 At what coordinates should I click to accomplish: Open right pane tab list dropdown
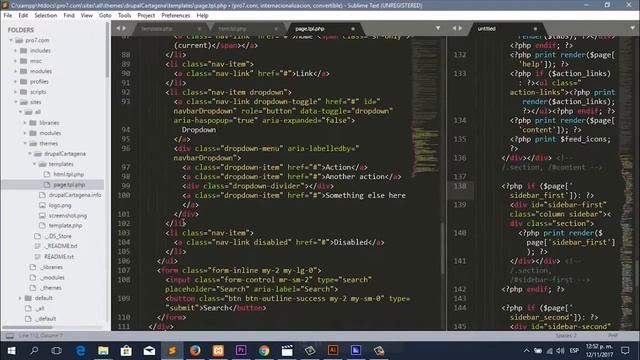[x=632, y=28]
